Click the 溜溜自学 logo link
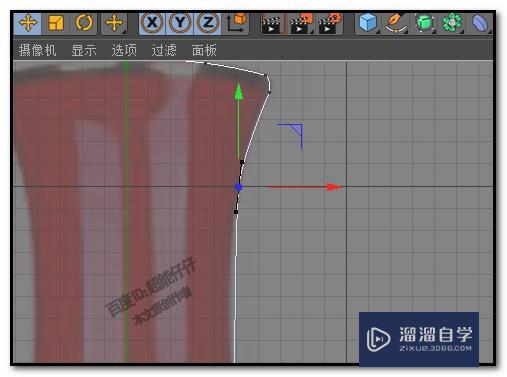 [x=419, y=339]
